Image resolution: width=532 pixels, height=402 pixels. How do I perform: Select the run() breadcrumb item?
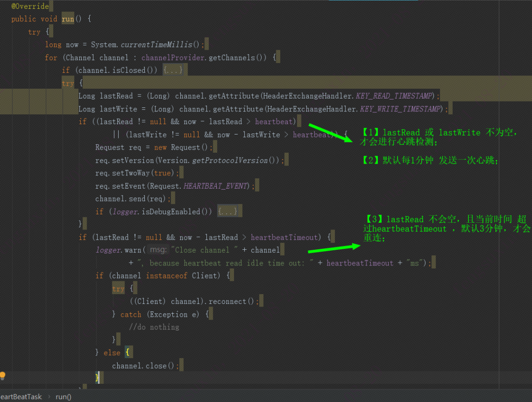[64, 397]
